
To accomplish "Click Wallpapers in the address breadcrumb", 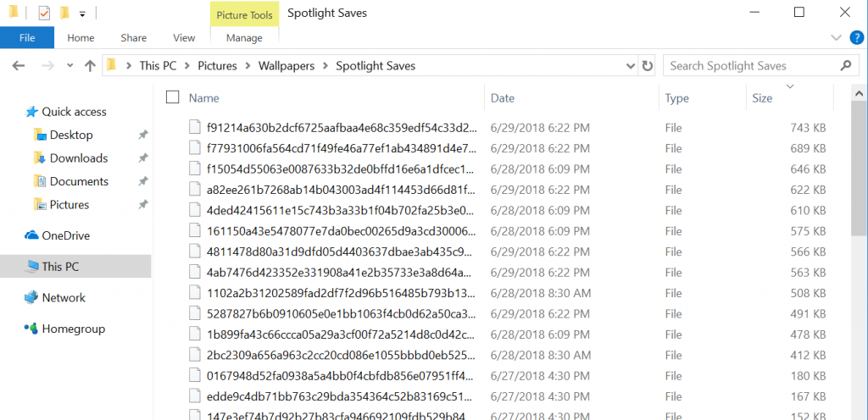I will tap(287, 66).
